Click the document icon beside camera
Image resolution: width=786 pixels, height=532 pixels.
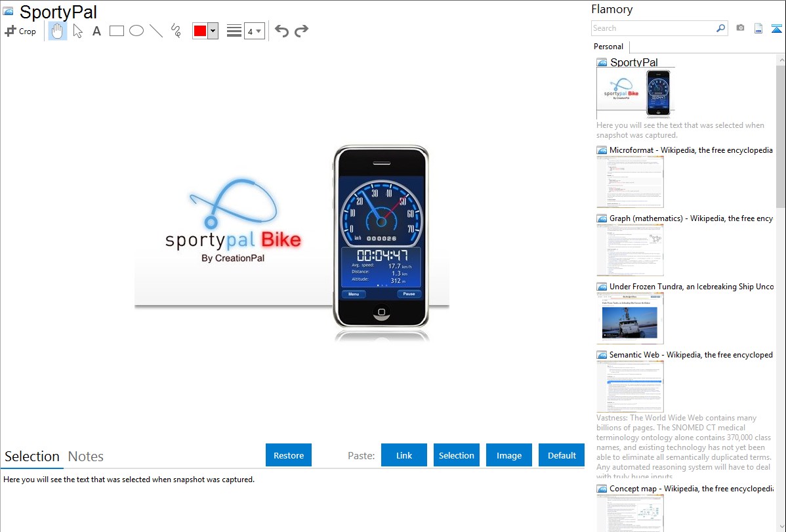point(758,28)
